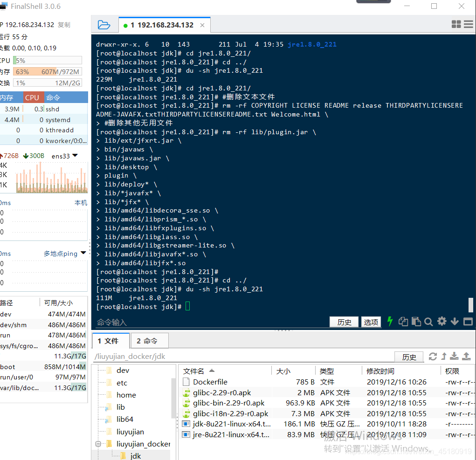Select the boot disk usage row
The height and width of the screenshot is (460, 476).
[44, 366]
